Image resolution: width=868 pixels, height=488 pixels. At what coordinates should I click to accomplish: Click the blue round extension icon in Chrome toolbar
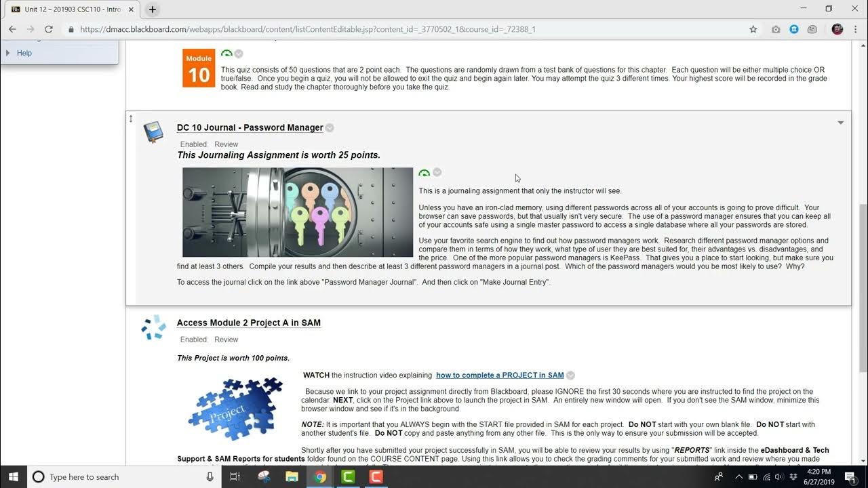(x=794, y=29)
